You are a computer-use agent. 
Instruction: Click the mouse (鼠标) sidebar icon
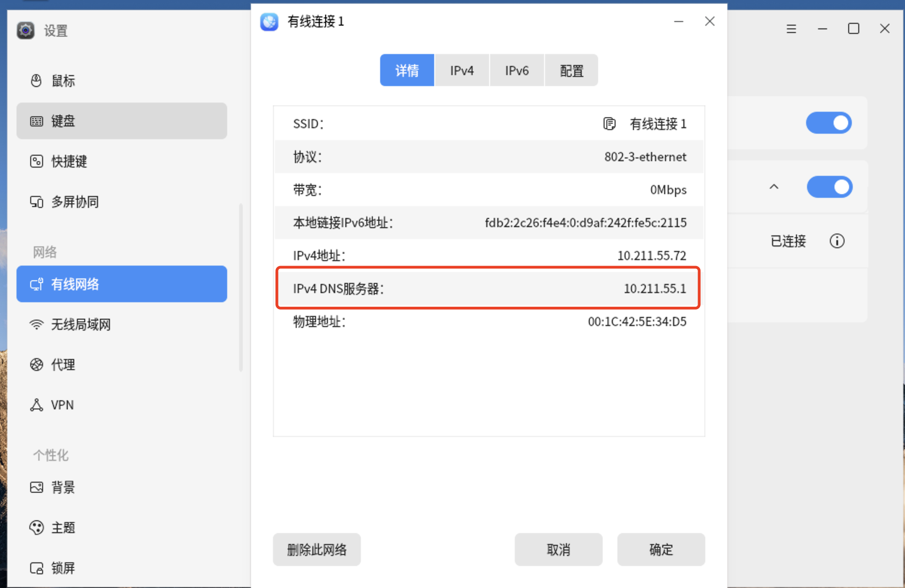36,81
